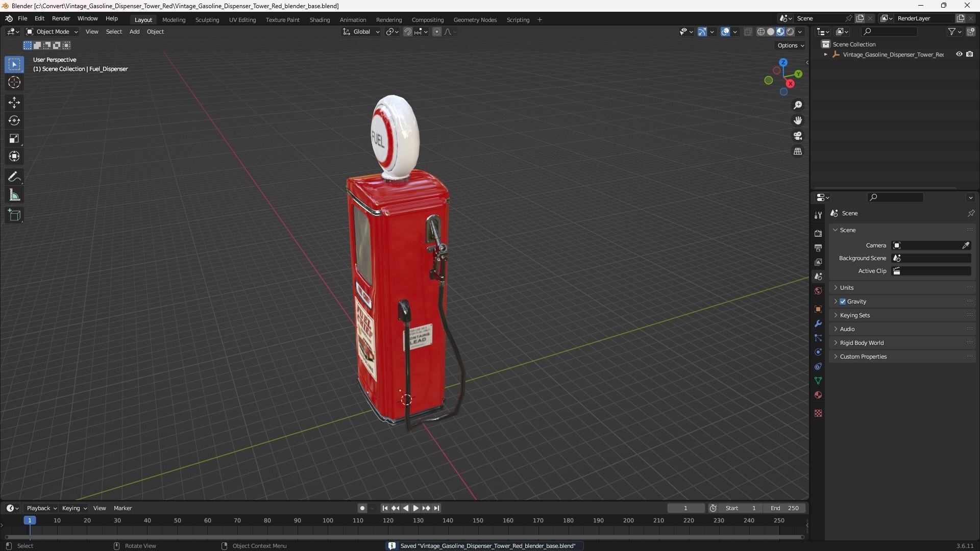980x551 pixels.
Task: Toggle the Gravity checkbox
Action: pos(843,302)
